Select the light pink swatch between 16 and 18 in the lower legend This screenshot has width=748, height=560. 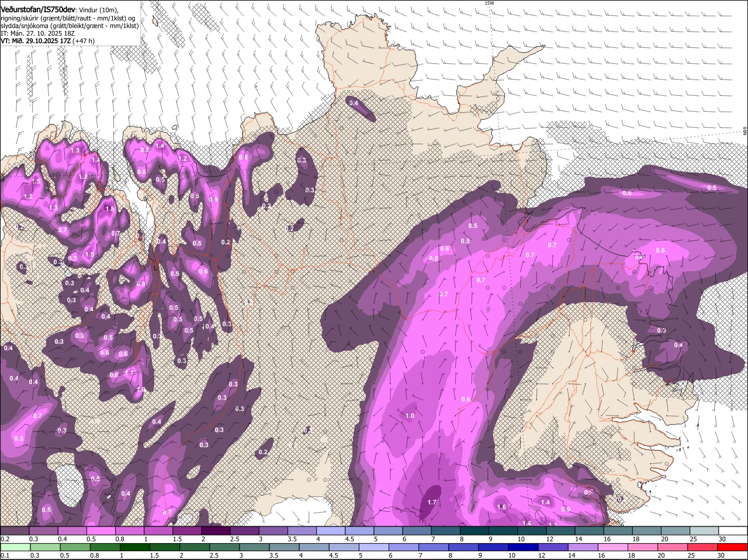pos(612,547)
